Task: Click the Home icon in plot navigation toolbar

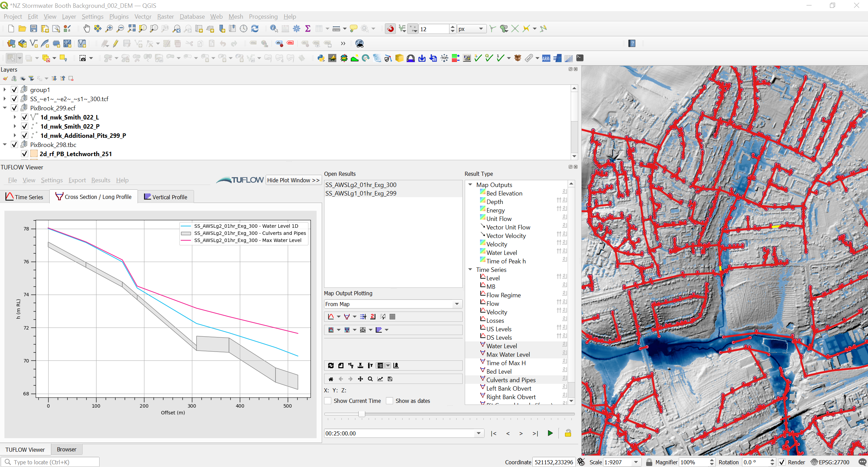Action: pyautogui.click(x=331, y=379)
